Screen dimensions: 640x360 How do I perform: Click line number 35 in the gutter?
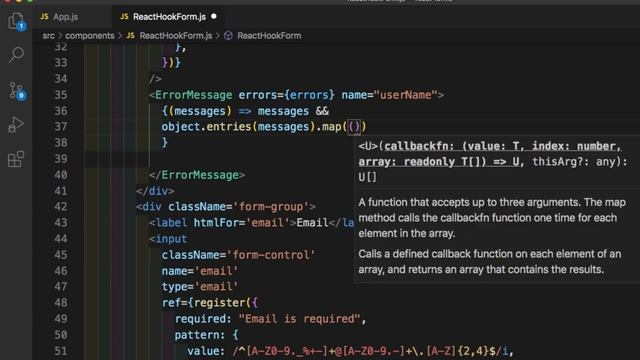(x=61, y=95)
